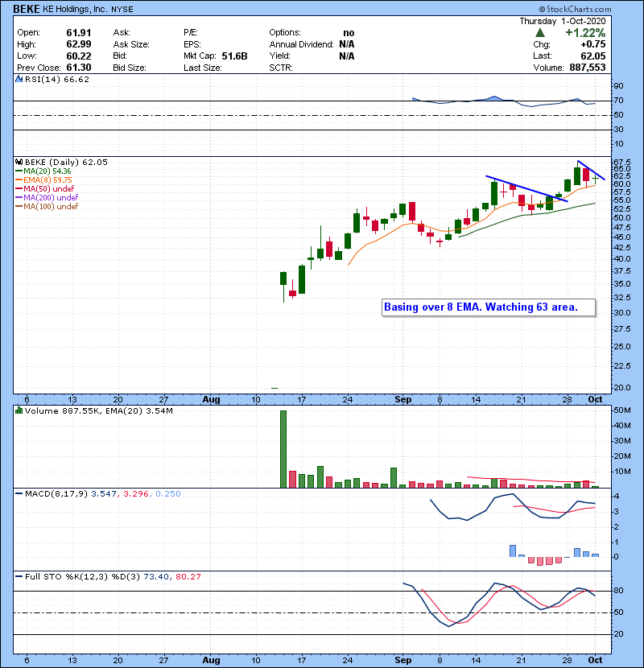Click the RSI(14) indicator chart icon

pos(19,79)
